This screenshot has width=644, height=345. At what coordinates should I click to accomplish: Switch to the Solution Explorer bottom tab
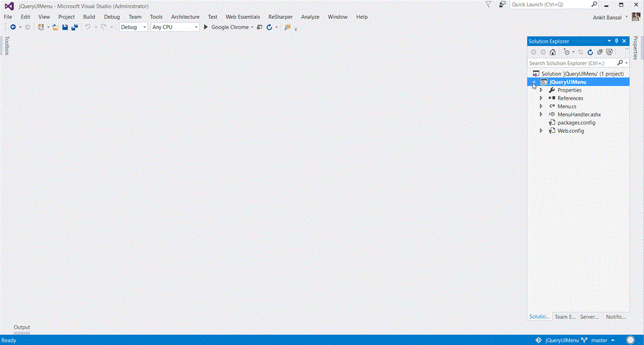[x=539, y=317]
